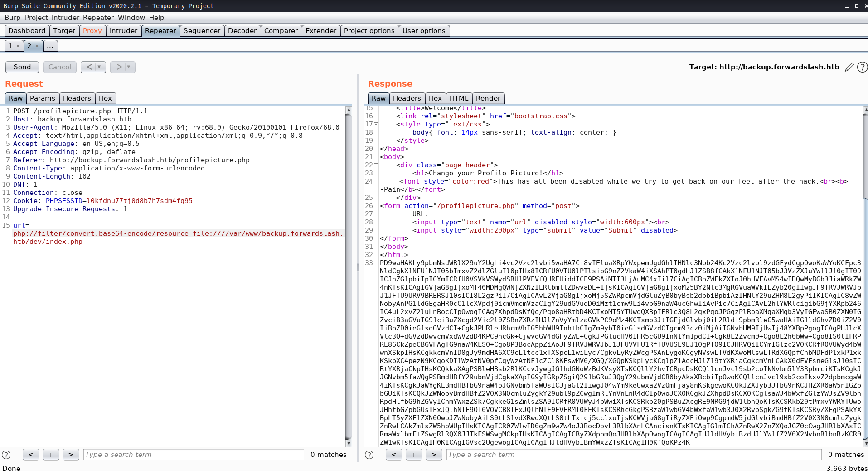Click the request pane vertical scrollbar

pos(349,276)
